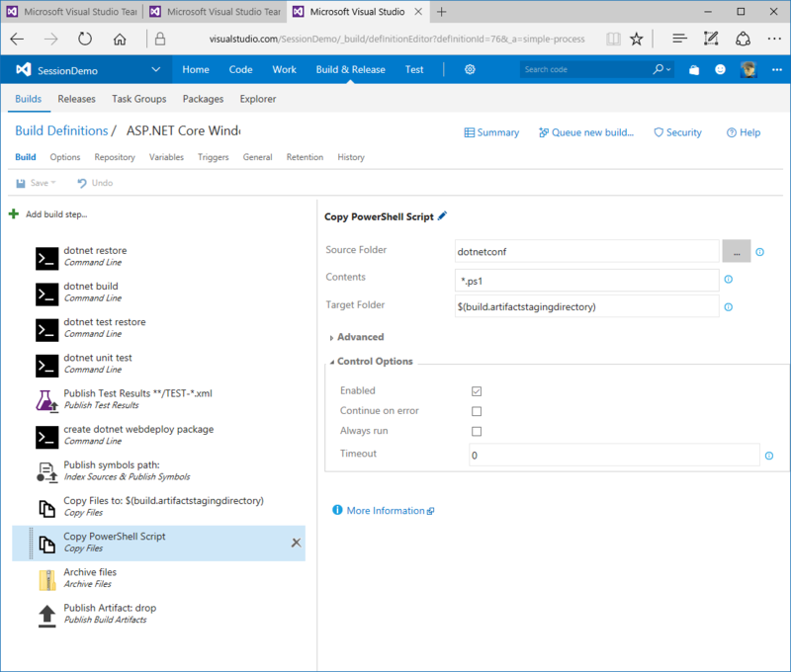
Task: Open the Test menu
Action: [414, 69]
